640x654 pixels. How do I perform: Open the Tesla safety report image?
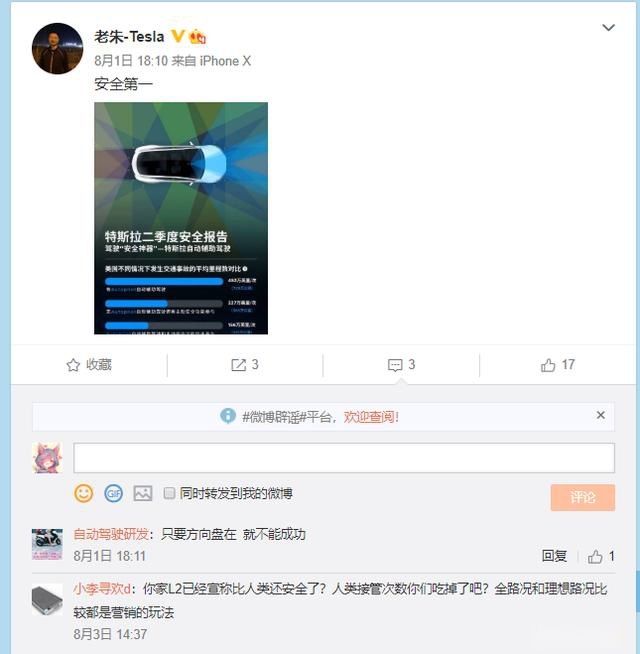tap(181, 218)
